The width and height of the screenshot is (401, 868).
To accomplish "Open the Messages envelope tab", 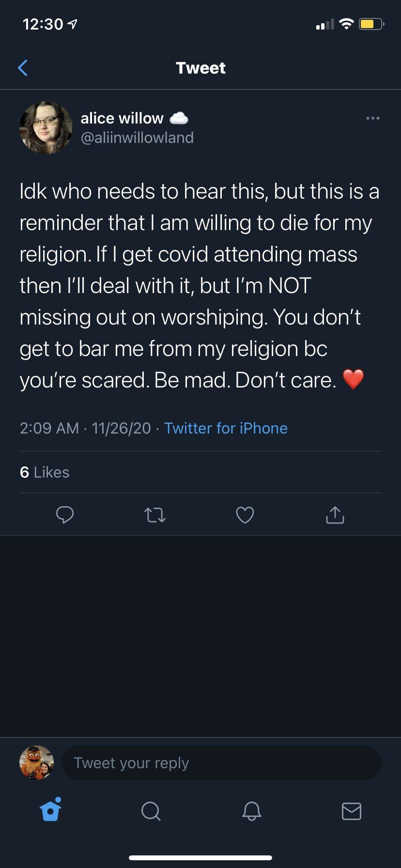I will coord(351,810).
